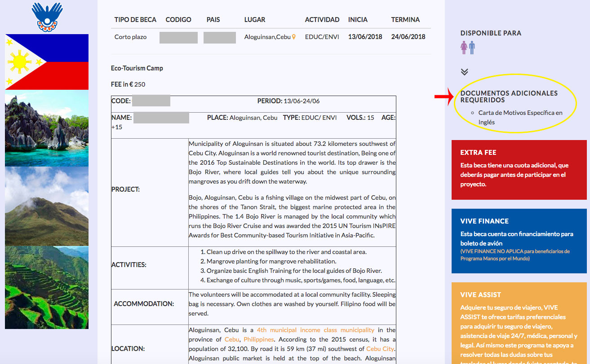The width and height of the screenshot is (590, 364).
Task: Click the TERMINA column header
Action: coord(405,20)
